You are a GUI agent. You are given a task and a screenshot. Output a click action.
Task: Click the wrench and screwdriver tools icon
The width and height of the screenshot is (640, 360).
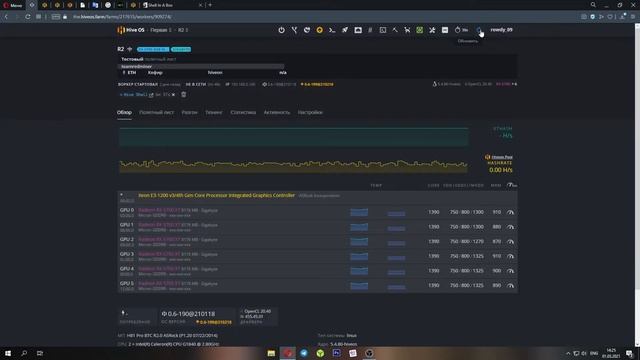pos(432,30)
